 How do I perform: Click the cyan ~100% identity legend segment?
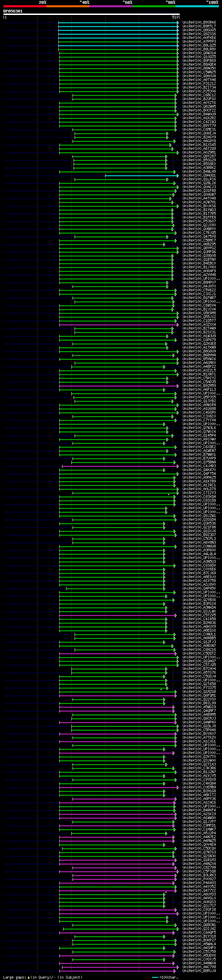[197, 7]
